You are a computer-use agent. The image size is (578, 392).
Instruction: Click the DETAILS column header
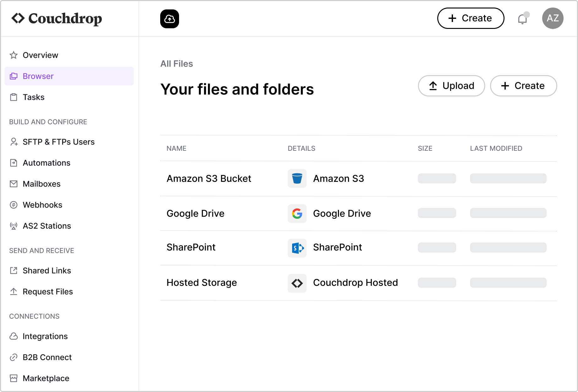point(301,149)
